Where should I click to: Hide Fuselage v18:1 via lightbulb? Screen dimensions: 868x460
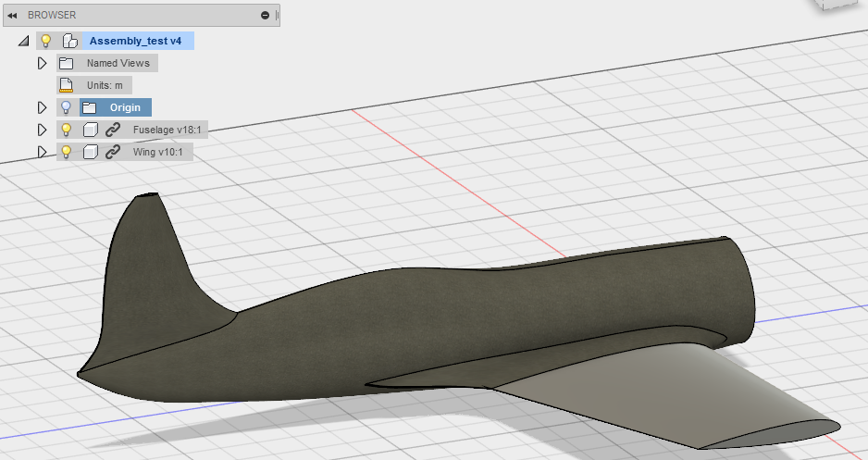pos(66,130)
